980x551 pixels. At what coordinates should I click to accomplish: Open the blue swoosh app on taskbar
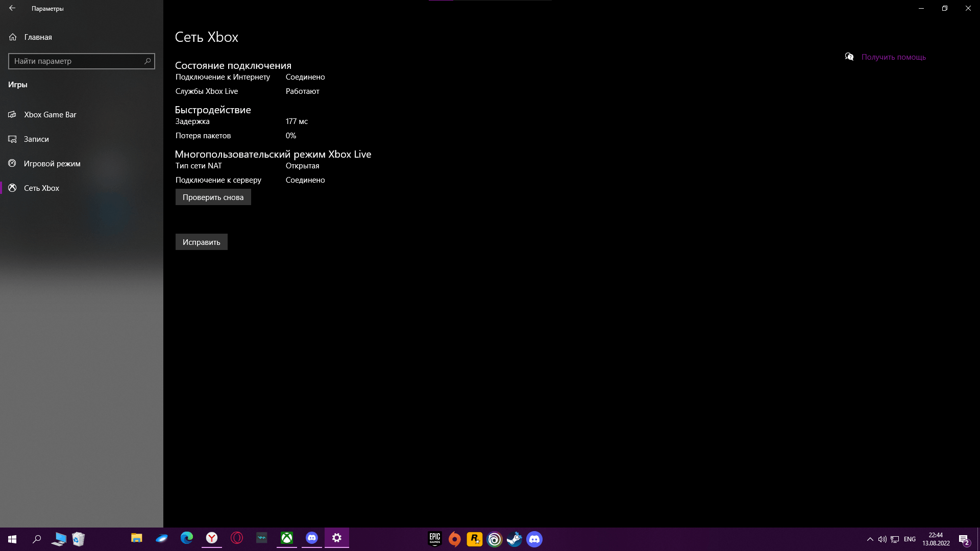(162, 538)
